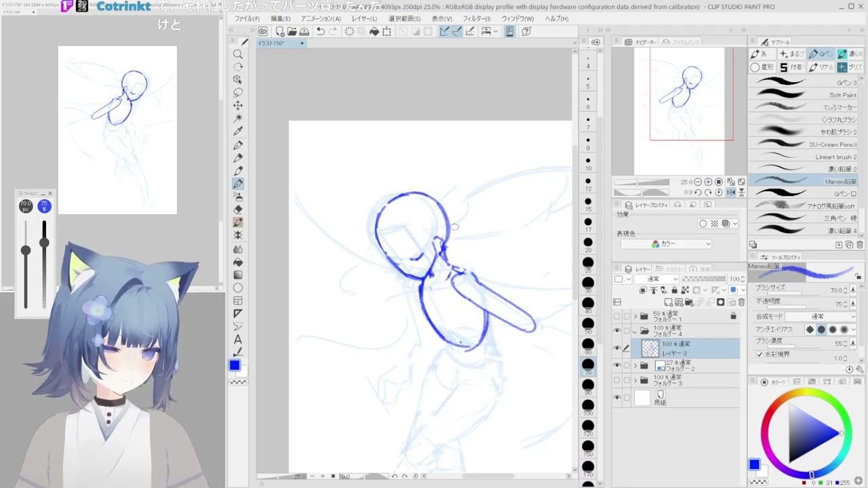Rotate canvas left in Navigator
Viewport: 868px width, 488px height.
point(698,192)
